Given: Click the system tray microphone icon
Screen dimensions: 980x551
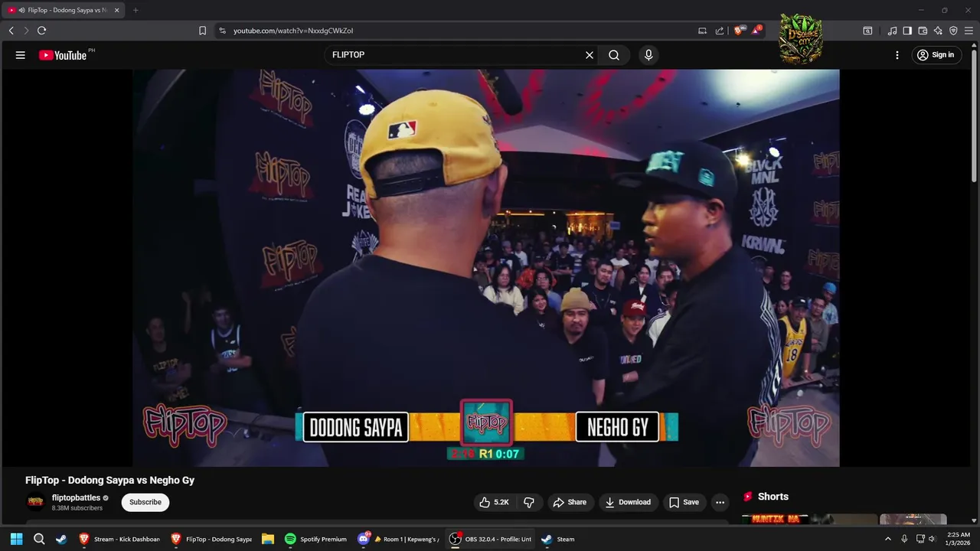Looking at the screenshot, I should 904,539.
